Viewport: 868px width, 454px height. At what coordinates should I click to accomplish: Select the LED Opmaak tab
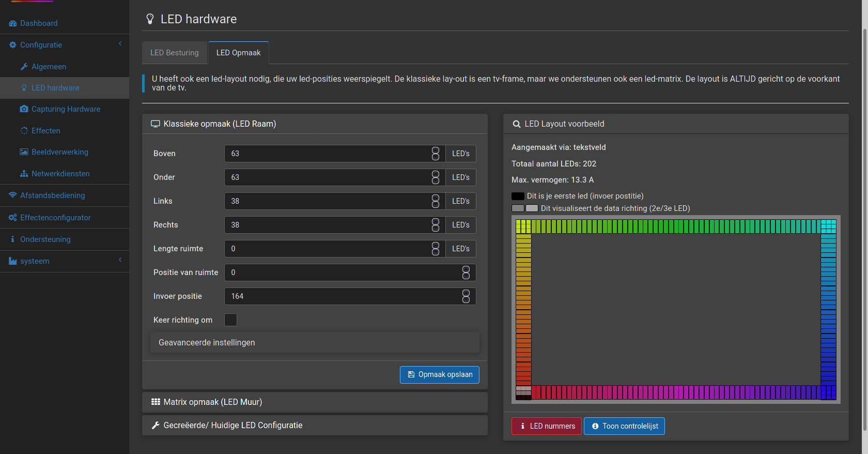[238, 53]
